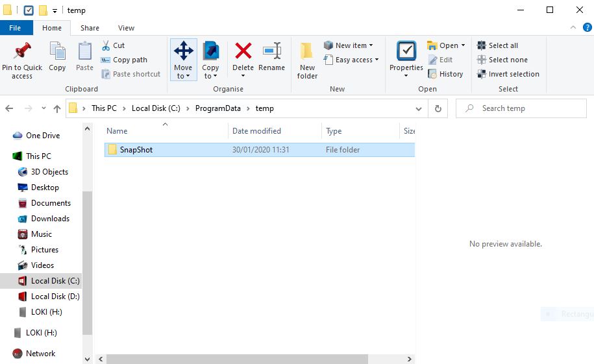Open Properties checkmark icon in ribbon
This screenshot has width=594, height=364.
(x=406, y=52)
